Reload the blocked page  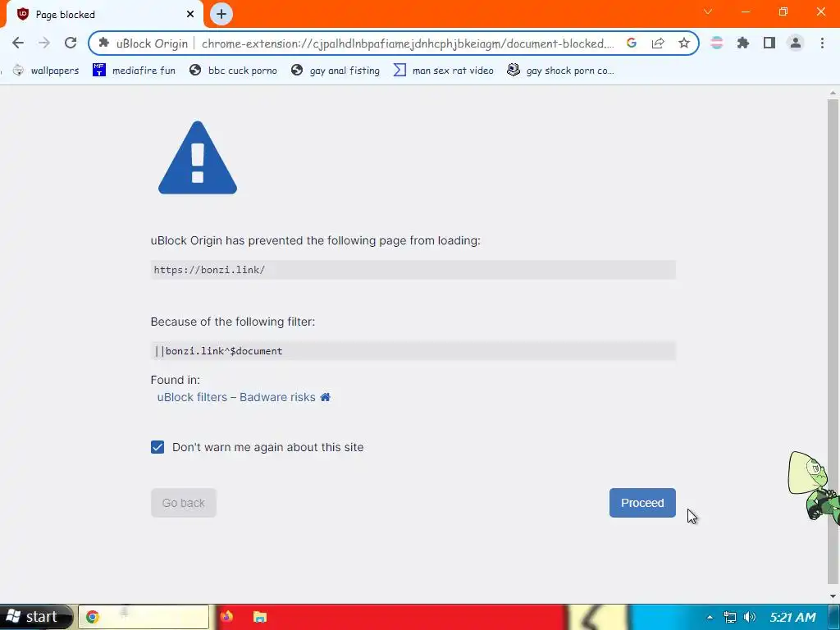tap(71, 43)
